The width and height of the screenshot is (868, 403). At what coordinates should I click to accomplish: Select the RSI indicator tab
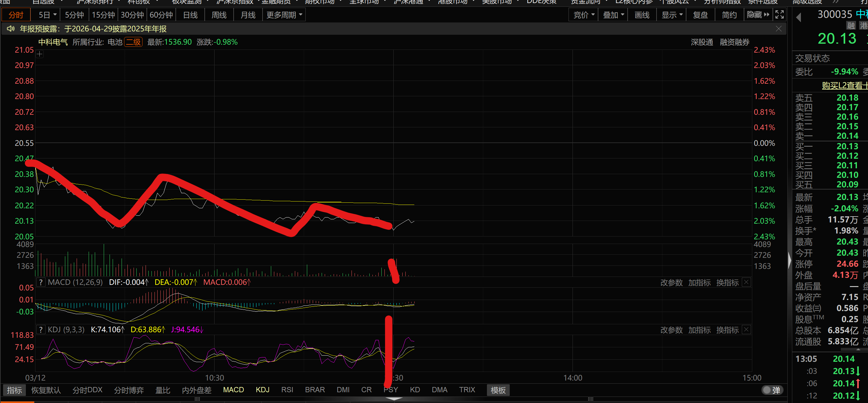tap(287, 390)
